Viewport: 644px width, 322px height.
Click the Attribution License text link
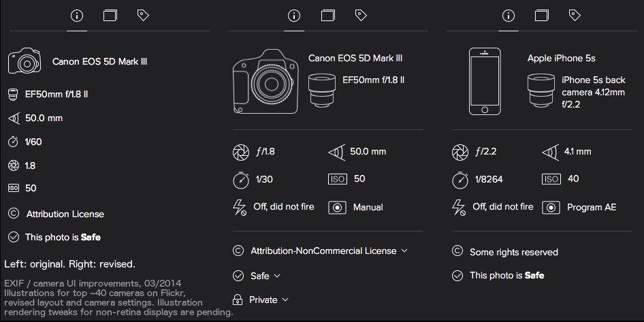click(65, 214)
